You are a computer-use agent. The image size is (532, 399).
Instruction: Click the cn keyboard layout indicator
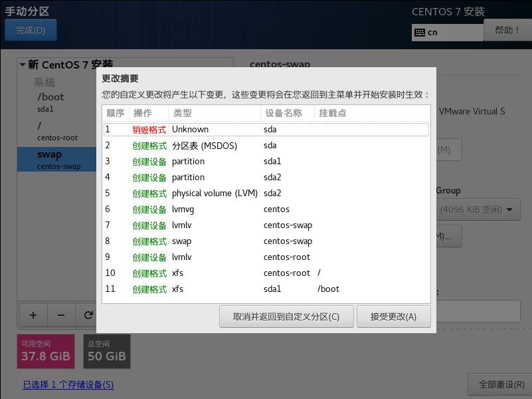pyautogui.click(x=448, y=33)
